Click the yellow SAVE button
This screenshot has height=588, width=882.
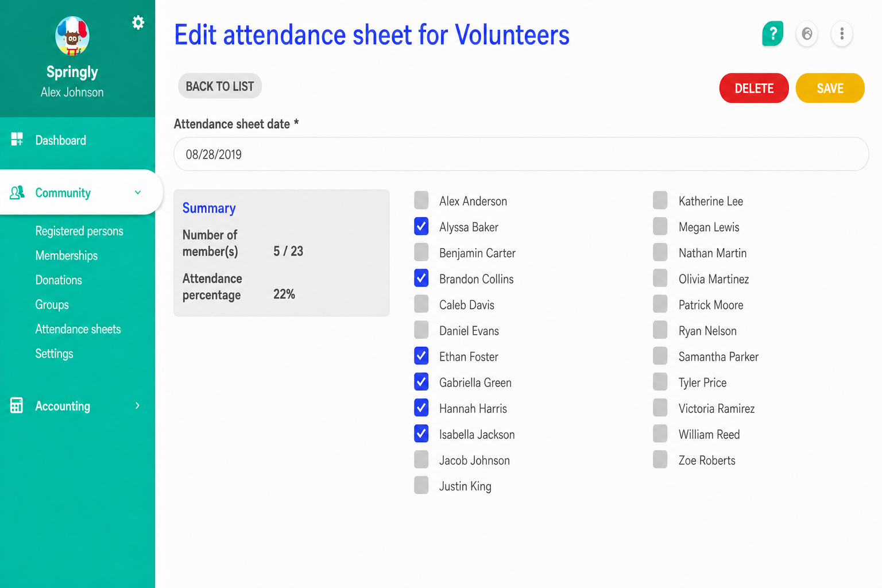830,88
